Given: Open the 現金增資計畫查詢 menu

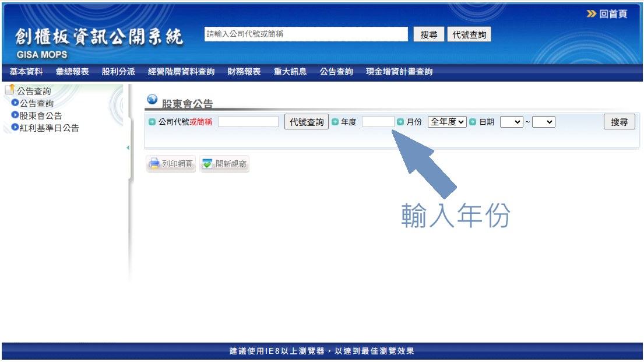Looking at the screenshot, I should pos(399,72).
